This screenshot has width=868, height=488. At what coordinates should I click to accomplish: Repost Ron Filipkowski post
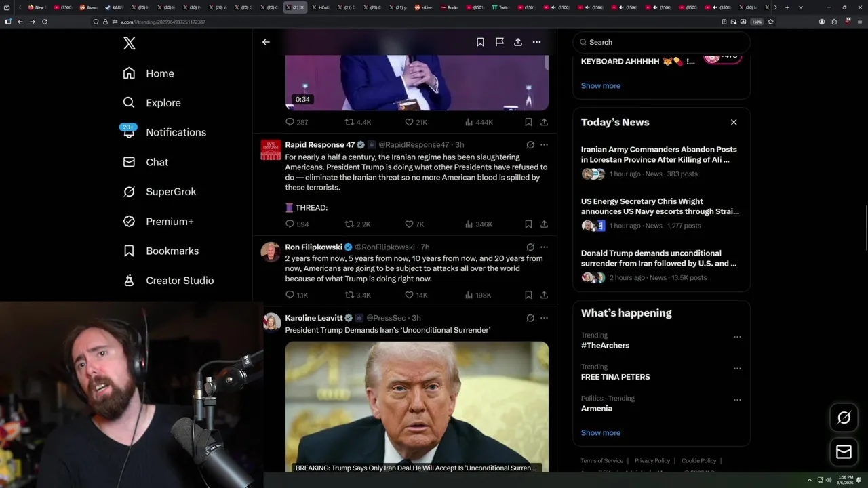coord(357,296)
